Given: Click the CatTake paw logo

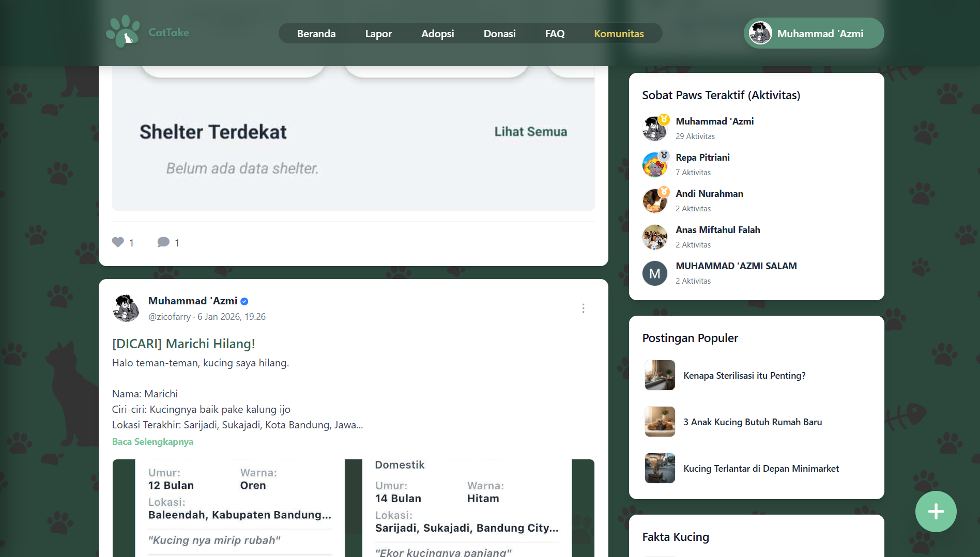Looking at the screenshot, I should tap(122, 32).
